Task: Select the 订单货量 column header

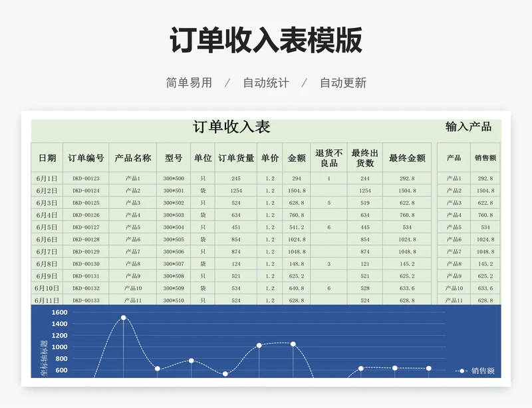Action: tap(236, 158)
